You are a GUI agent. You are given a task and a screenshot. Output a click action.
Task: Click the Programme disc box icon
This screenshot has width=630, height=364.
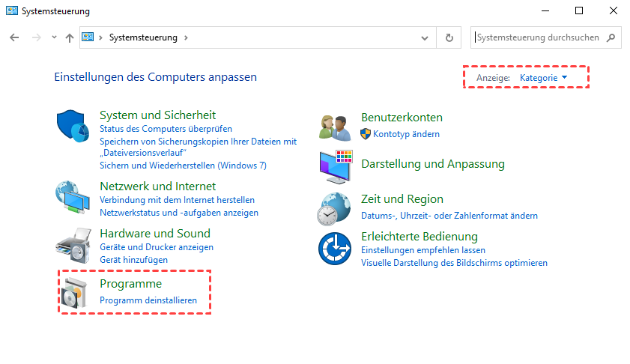pos(73,294)
